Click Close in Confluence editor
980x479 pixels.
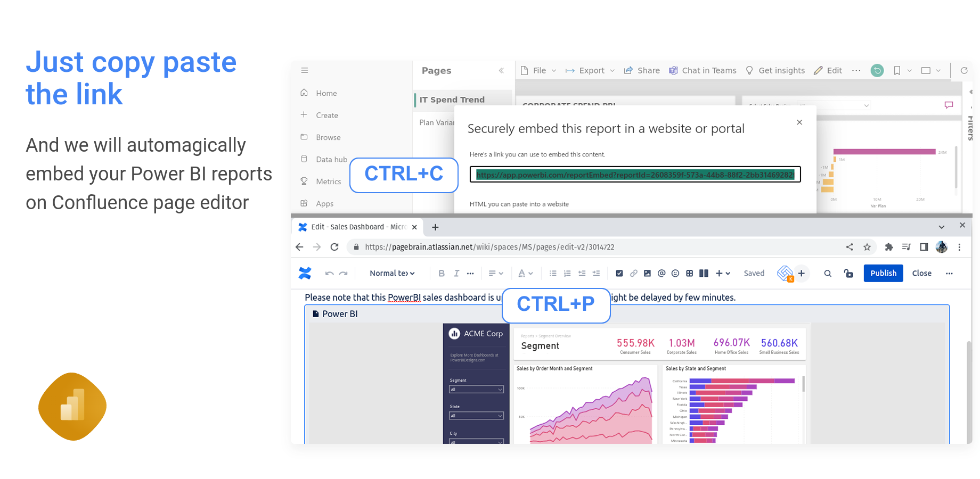click(x=921, y=273)
